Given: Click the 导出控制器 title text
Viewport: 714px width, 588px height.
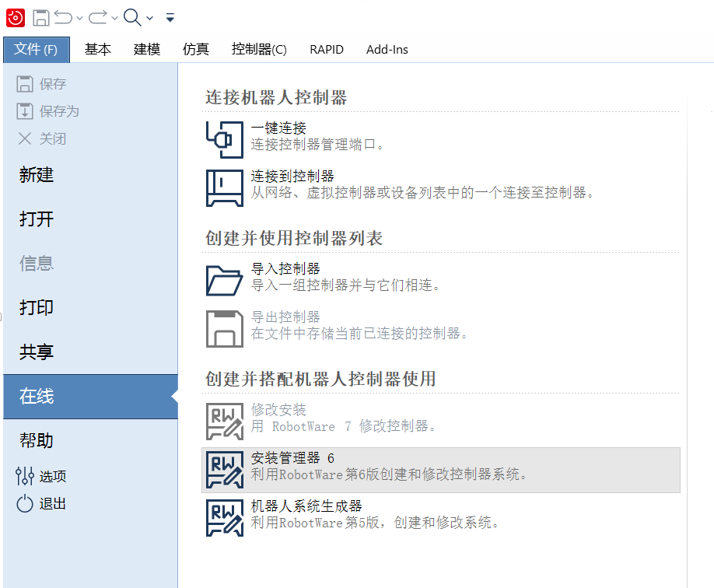Looking at the screenshot, I should pos(285,317).
